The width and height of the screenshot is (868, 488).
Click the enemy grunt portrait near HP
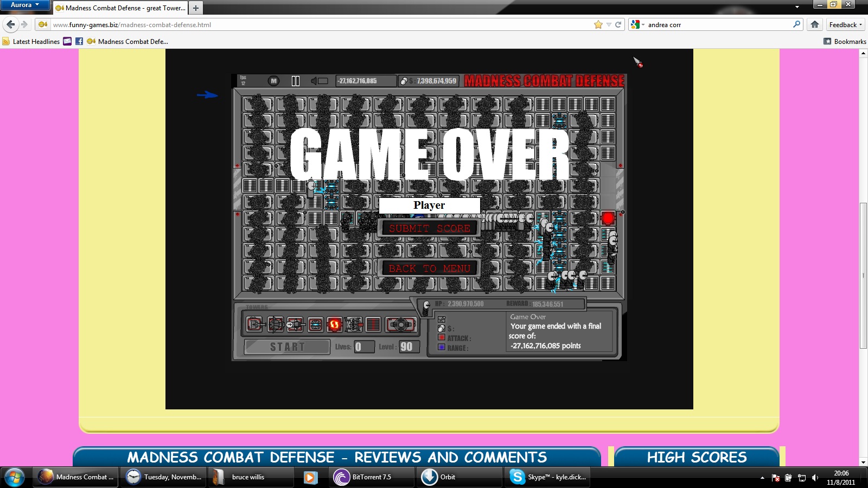(426, 309)
